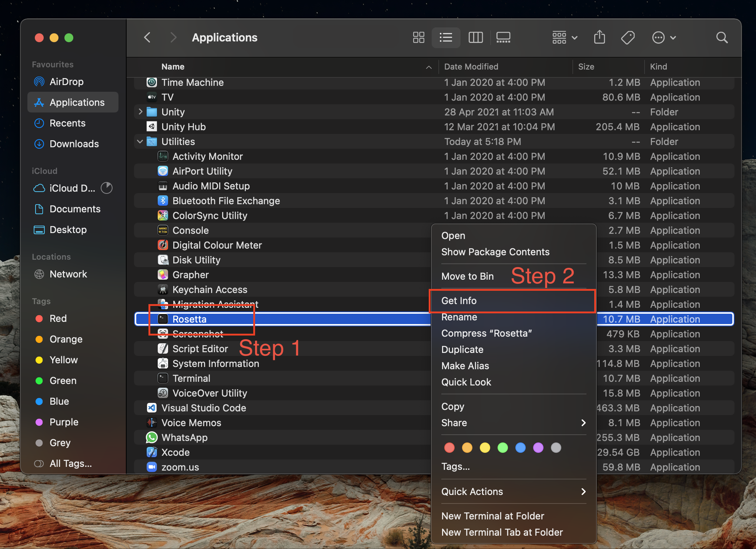Select Show Package Contents menu entry
756x549 pixels.
click(495, 252)
